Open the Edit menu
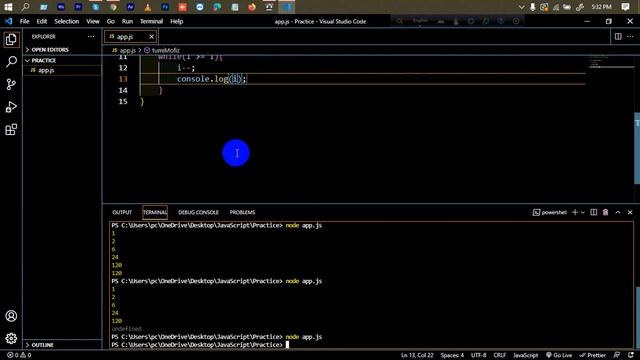640x360 pixels. click(42, 21)
